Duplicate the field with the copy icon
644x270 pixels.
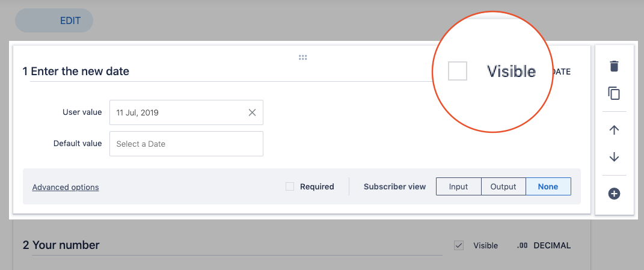pos(614,93)
